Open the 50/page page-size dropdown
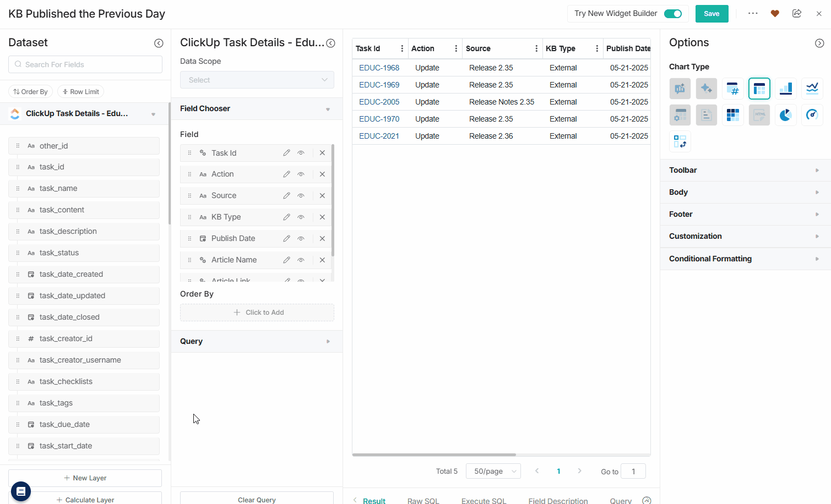The height and width of the screenshot is (504, 831). [x=493, y=471]
